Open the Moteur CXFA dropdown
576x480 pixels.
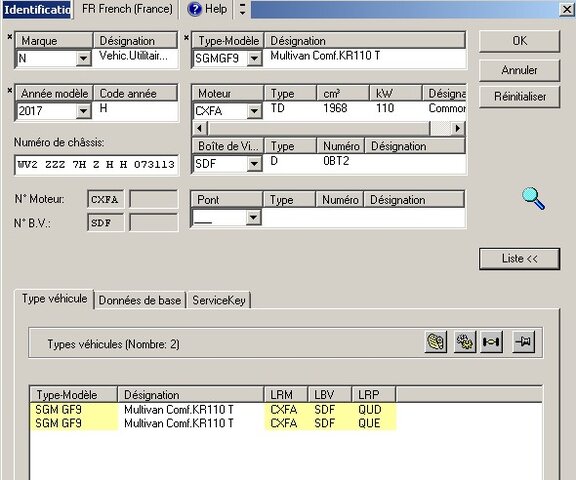point(254,111)
